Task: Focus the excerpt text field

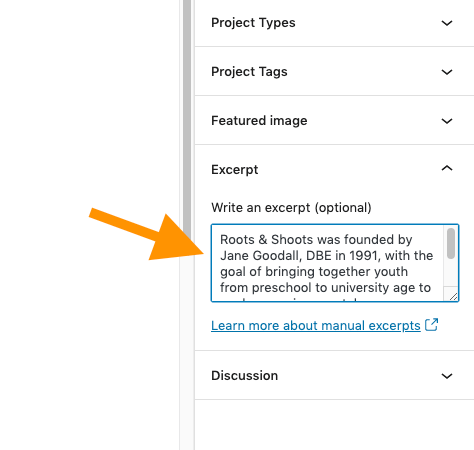Action: (335, 263)
